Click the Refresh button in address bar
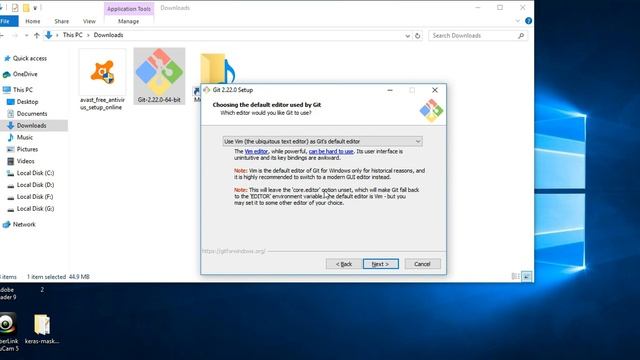640x360 pixels. pos(418,36)
